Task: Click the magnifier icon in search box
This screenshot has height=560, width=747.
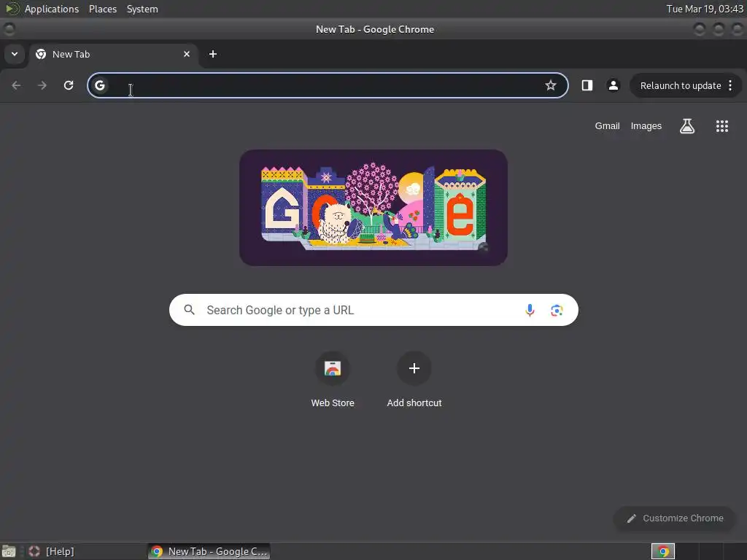Action: click(189, 310)
